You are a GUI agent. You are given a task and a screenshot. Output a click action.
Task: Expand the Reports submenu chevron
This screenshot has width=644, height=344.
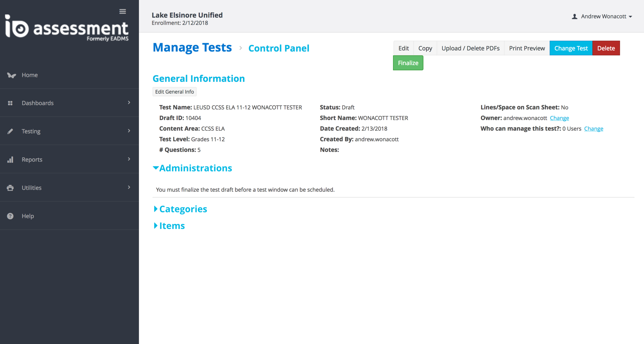point(129,159)
